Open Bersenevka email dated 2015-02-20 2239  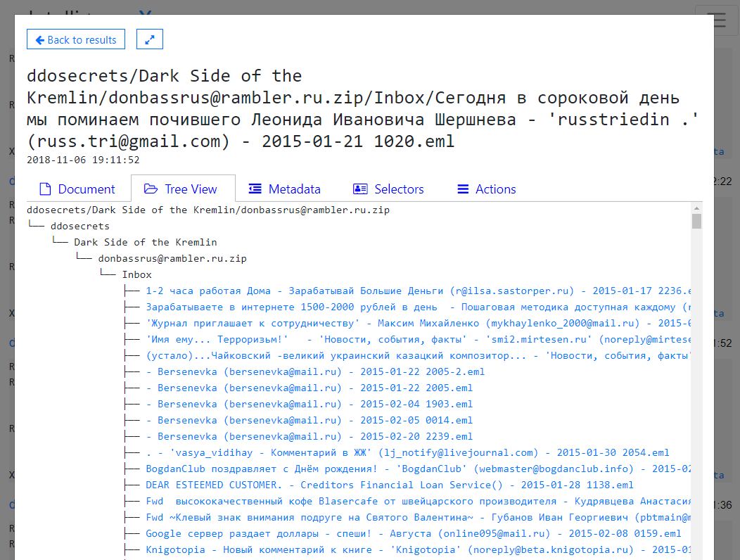pos(314,436)
